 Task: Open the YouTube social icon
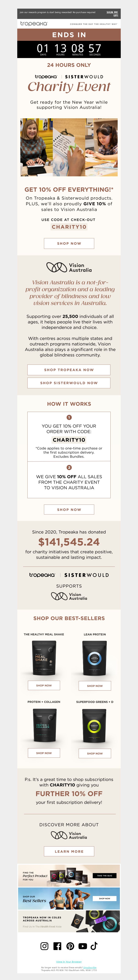(x=83, y=946)
